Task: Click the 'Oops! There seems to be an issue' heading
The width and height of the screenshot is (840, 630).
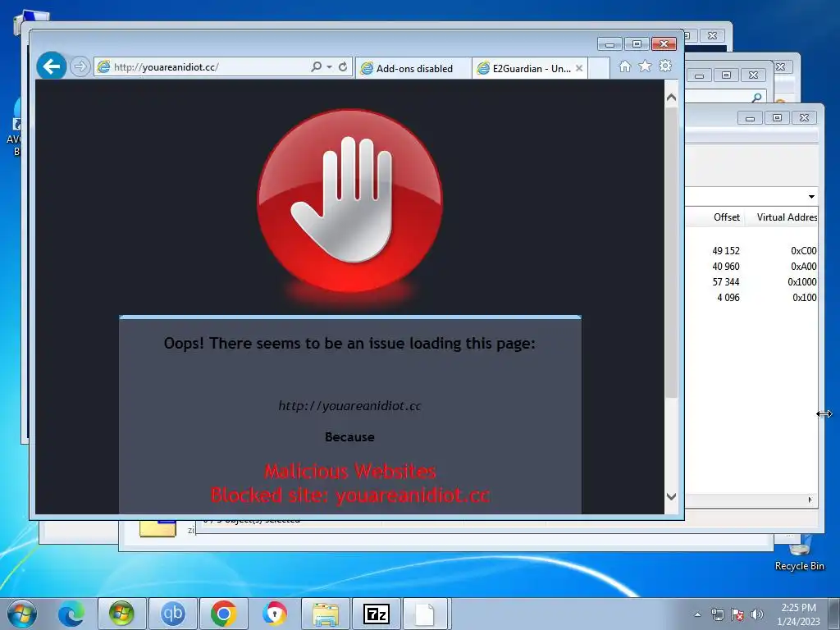Action: [349, 343]
